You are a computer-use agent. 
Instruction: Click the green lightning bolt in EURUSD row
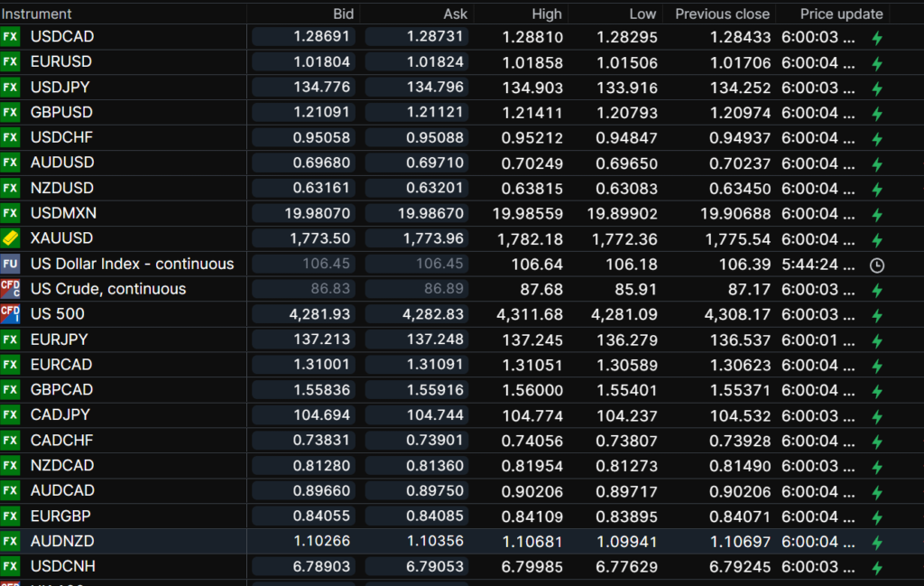(x=876, y=63)
